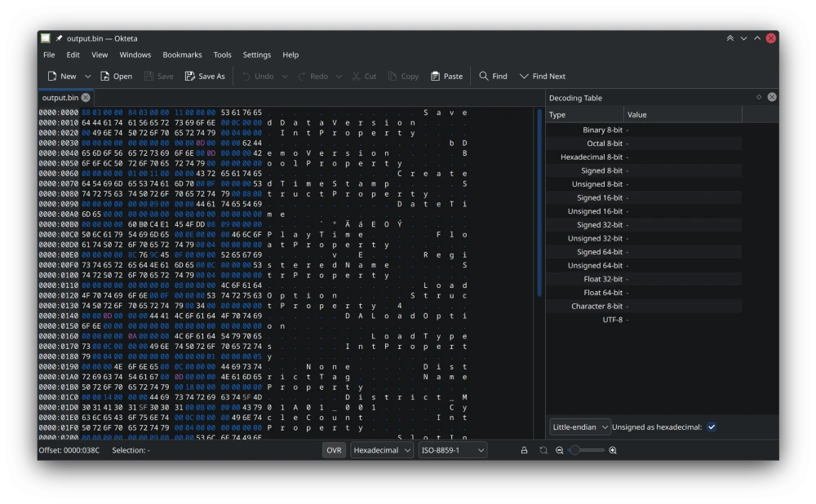Image resolution: width=816 pixels, height=504 pixels.
Task: Click the zoom in magnifier icon
Action: pyautogui.click(x=613, y=450)
